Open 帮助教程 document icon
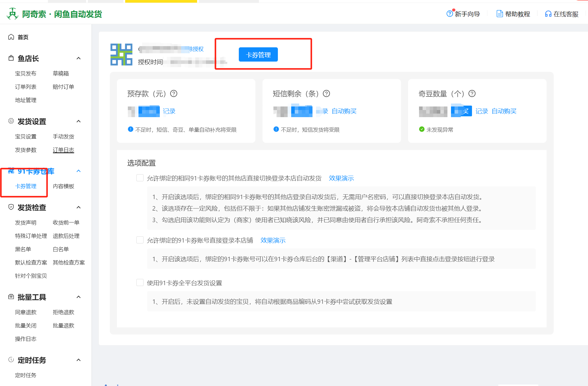 coord(500,14)
